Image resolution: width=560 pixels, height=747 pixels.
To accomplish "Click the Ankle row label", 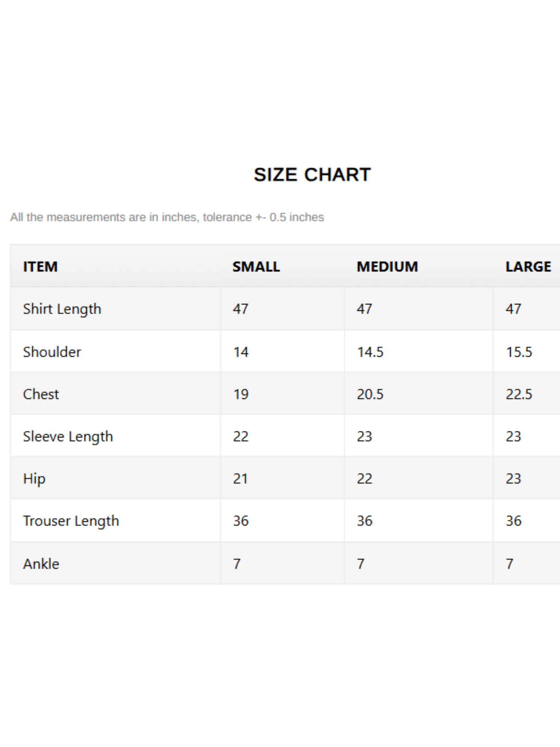I will pyautogui.click(x=41, y=564).
